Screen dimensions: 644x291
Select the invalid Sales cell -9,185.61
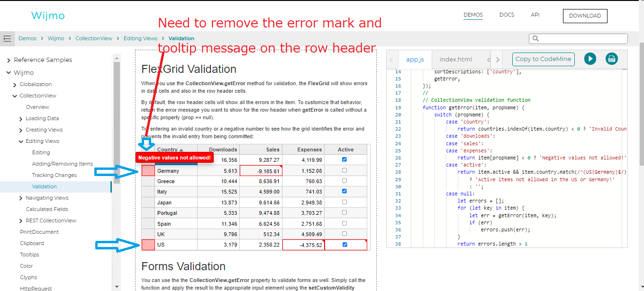[261, 171]
